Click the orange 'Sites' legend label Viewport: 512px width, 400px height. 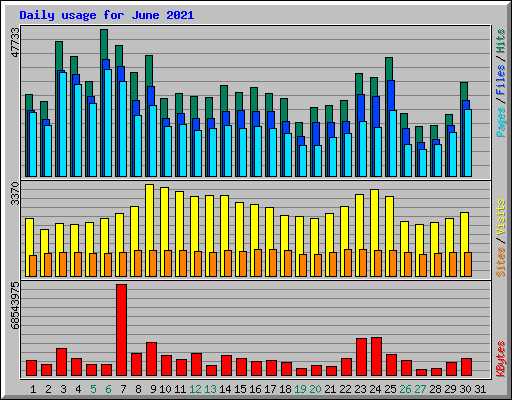501,262
